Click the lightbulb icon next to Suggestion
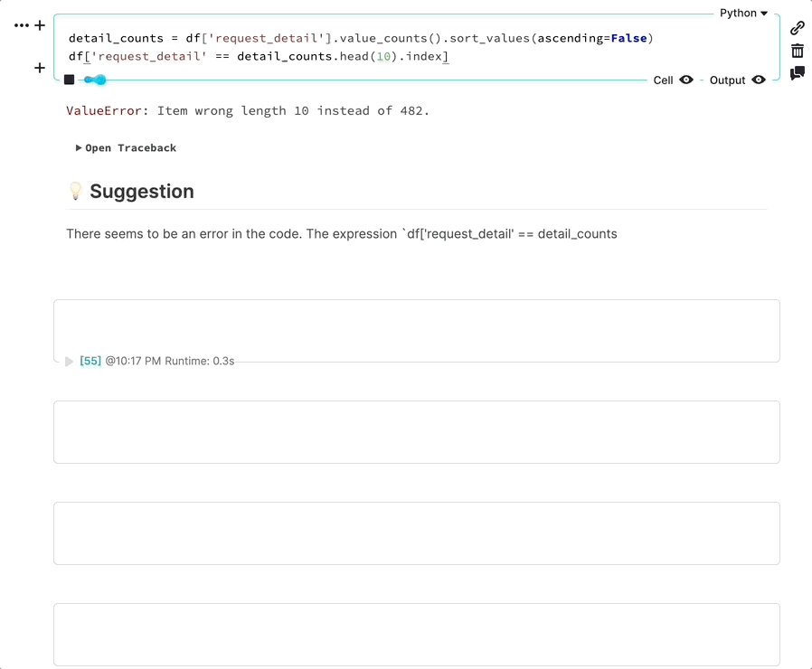 (76, 191)
